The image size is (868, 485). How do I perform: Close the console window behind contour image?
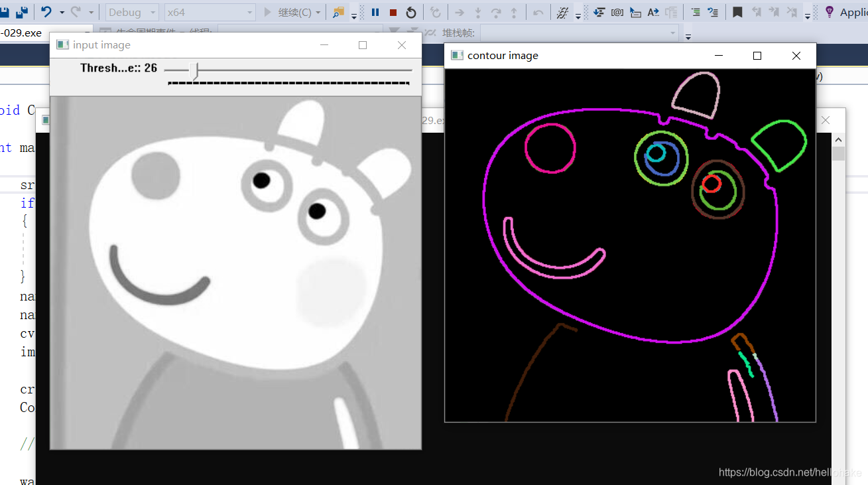[x=826, y=120]
